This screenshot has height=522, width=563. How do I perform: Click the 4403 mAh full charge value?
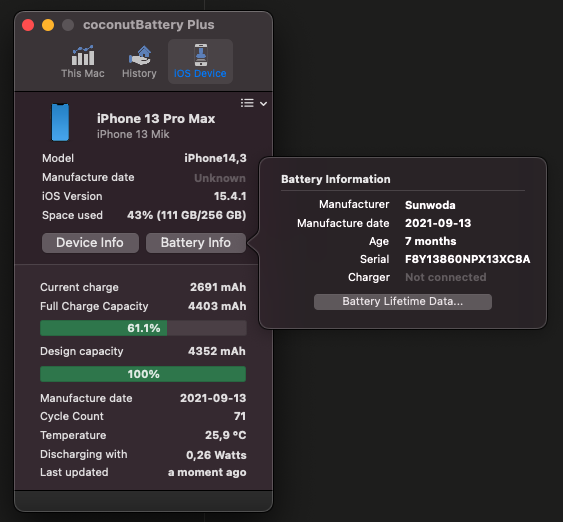pos(217,306)
